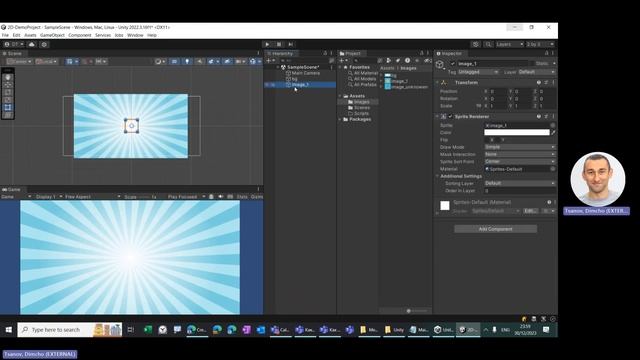
Task: Select Image_1 object in Hierarchy
Action: [300, 84]
